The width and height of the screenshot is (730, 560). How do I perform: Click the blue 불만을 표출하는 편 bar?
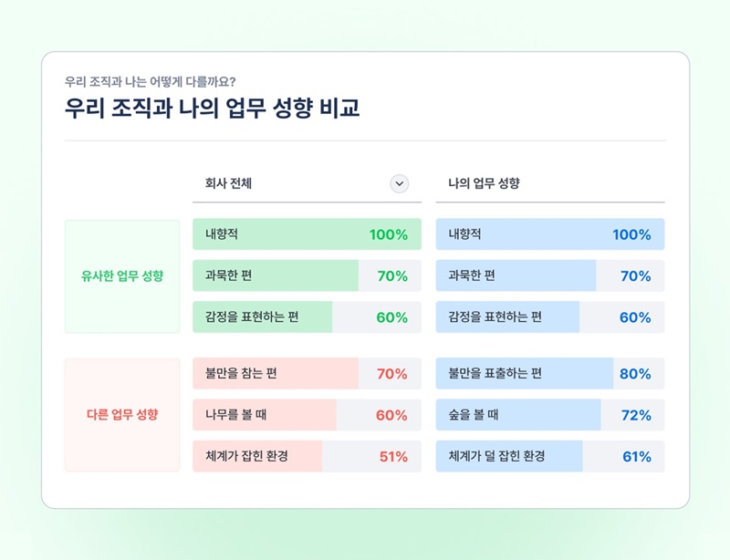point(549,374)
